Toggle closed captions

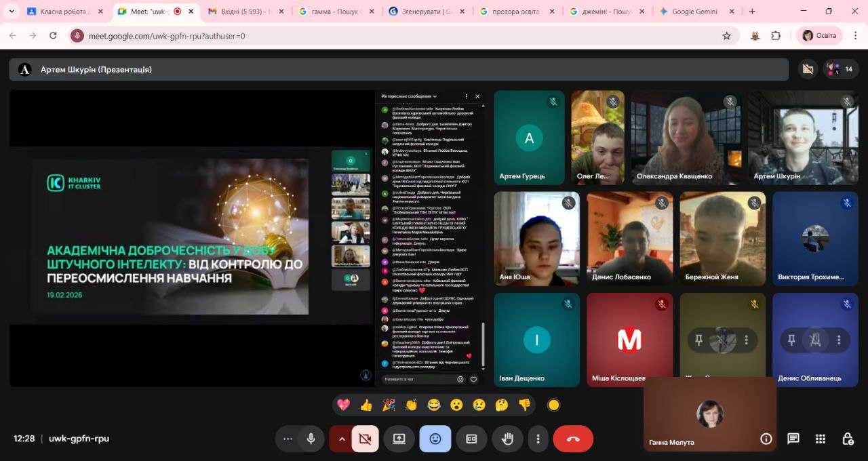click(x=471, y=439)
